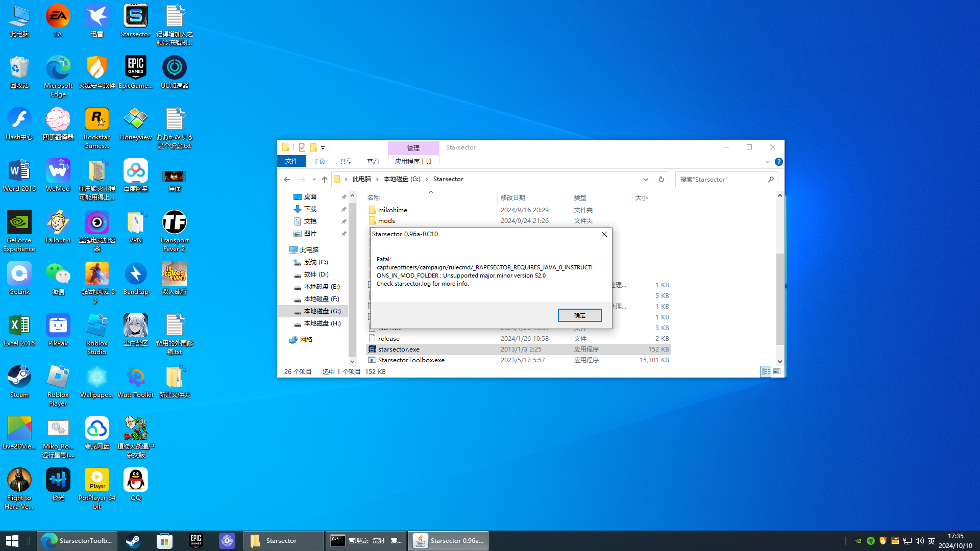Close the Starsector 0.96a-RC10 error dialog
The image size is (980, 551).
604,234
